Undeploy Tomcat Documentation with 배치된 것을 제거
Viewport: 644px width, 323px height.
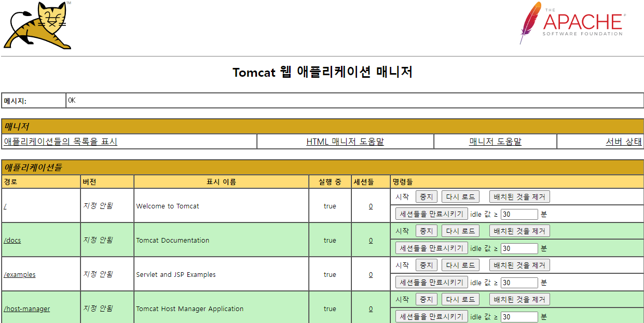[519, 231]
